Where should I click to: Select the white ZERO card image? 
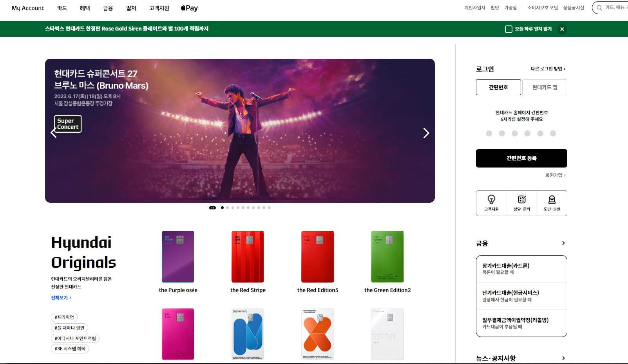click(x=387, y=334)
